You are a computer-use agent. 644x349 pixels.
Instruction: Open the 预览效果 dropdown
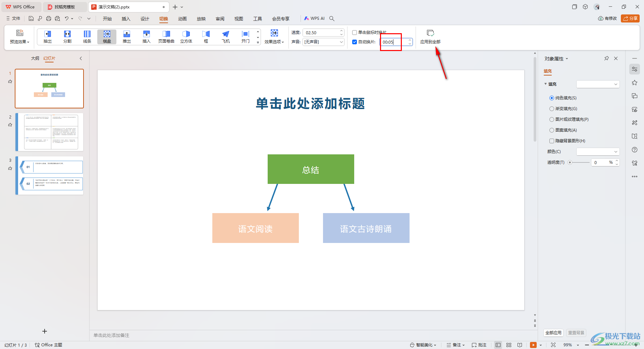point(20,42)
